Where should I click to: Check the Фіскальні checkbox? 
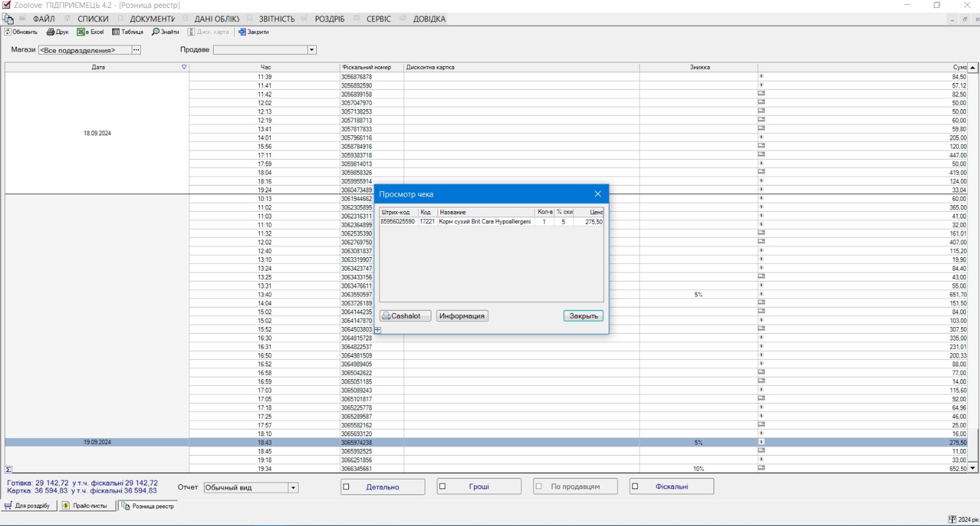click(x=635, y=487)
